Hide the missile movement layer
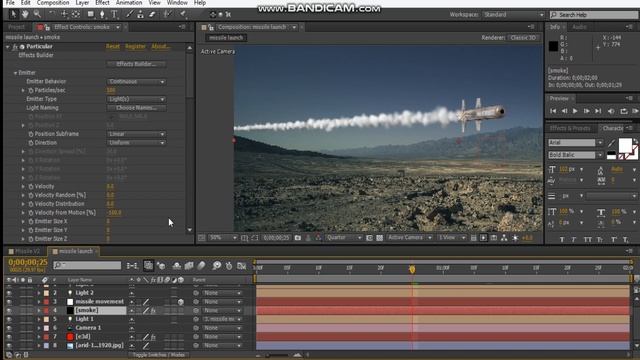The width and height of the screenshot is (640, 360). pyautogui.click(x=9, y=302)
